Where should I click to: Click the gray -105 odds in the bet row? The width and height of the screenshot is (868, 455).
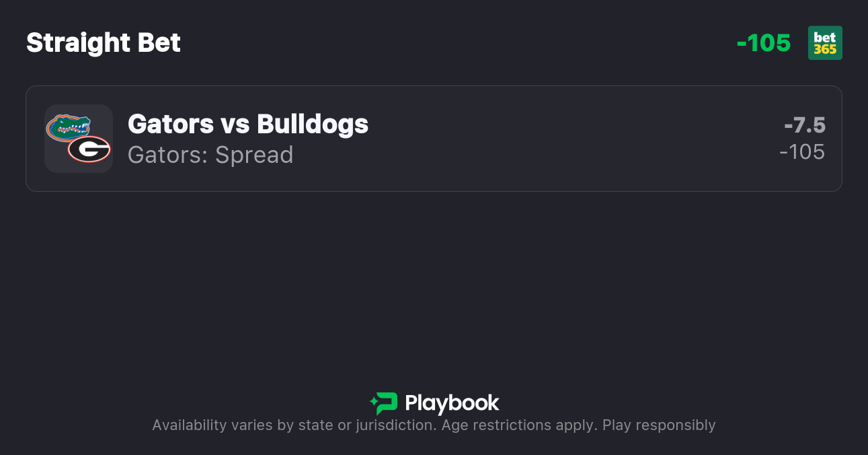tap(802, 152)
